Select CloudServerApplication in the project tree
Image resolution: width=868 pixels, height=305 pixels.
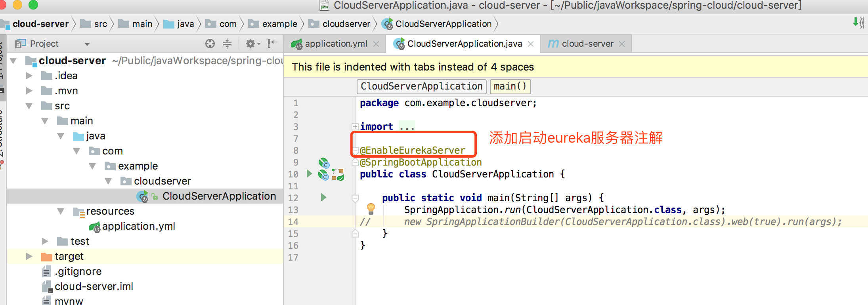coord(219,196)
